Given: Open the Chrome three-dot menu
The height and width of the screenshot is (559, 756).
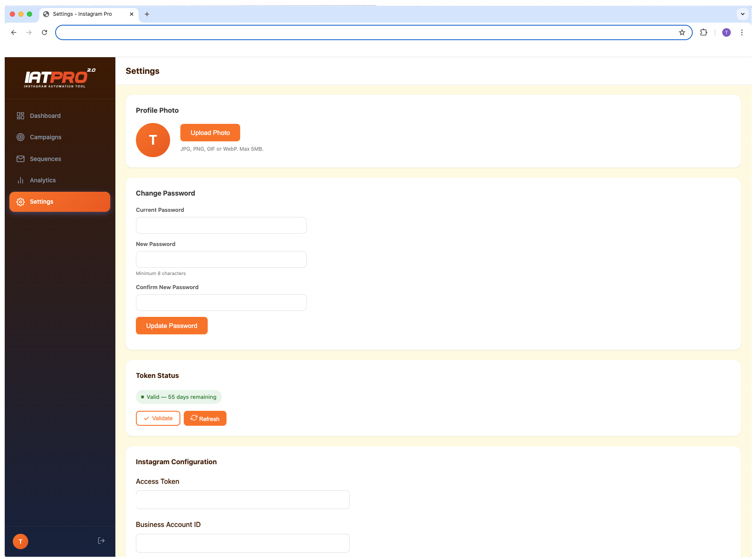Looking at the screenshot, I should tap(742, 32).
